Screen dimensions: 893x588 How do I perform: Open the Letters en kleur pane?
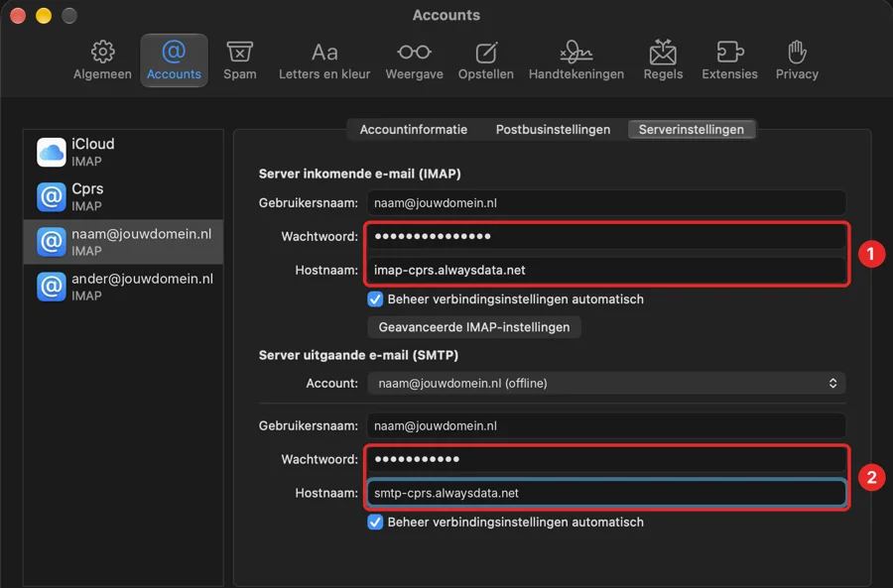(324, 60)
